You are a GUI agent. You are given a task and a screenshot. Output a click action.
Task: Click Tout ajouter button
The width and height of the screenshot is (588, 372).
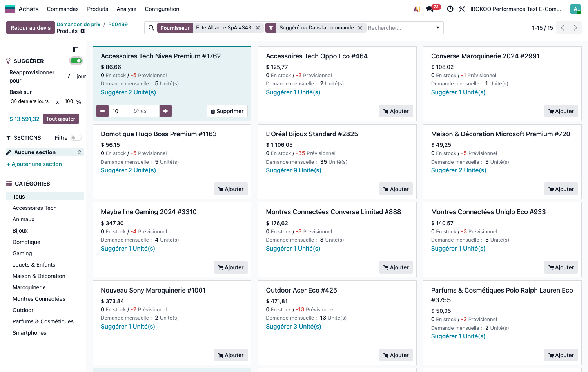click(x=61, y=119)
